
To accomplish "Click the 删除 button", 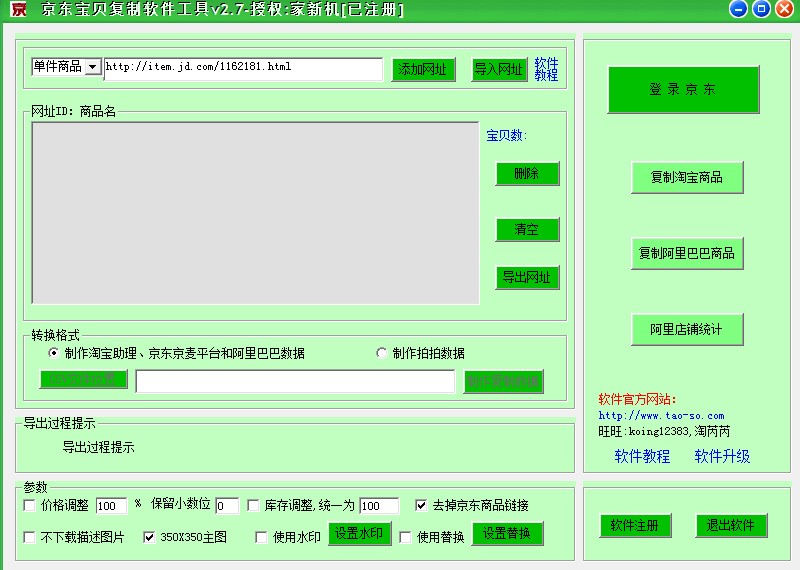I will click(x=527, y=174).
